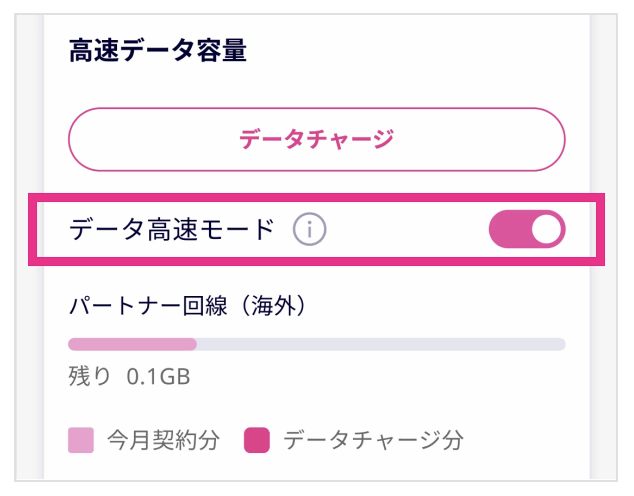Open info icon beside データ高速モード
634x496 pixels.
309,229
